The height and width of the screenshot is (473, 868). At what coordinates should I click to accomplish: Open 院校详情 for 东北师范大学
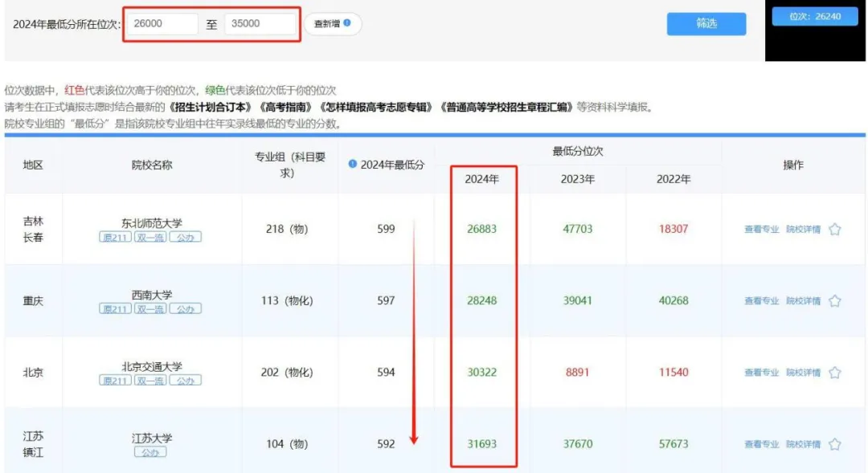[x=803, y=230]
